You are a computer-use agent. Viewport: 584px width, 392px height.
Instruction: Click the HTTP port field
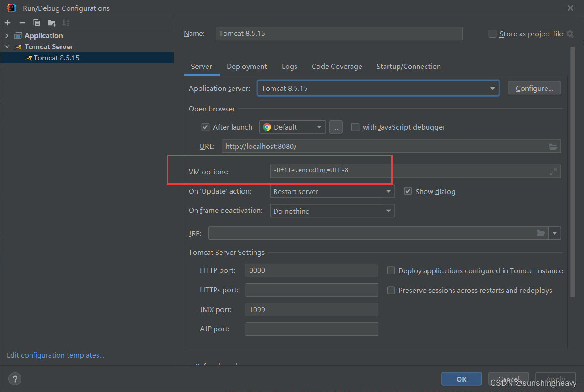[312, 270]
